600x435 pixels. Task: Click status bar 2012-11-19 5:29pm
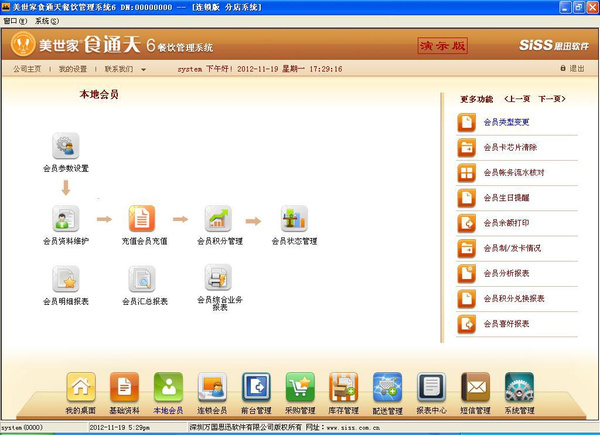(119, 428)
